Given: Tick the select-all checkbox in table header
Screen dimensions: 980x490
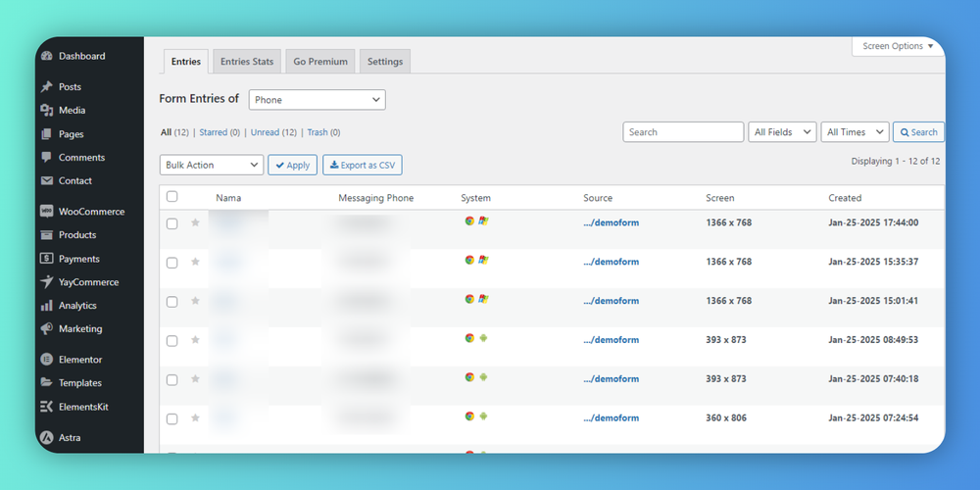Looking at the screenshot, I should coord(171,197).
